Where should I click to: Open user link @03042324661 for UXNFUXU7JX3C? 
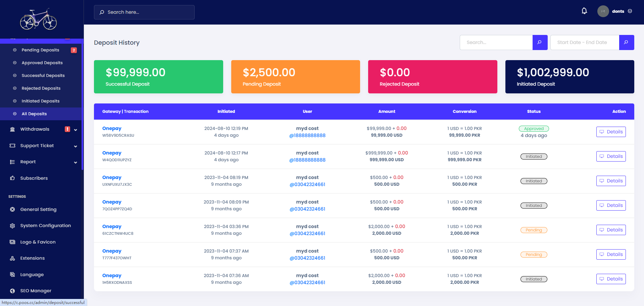[307, 184]
